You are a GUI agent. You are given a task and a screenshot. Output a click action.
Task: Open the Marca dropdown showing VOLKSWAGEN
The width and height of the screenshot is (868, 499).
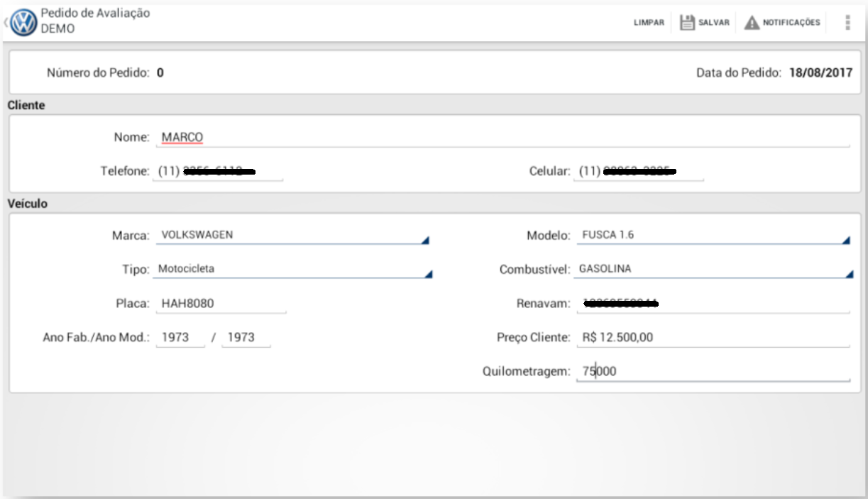point(292,236)
